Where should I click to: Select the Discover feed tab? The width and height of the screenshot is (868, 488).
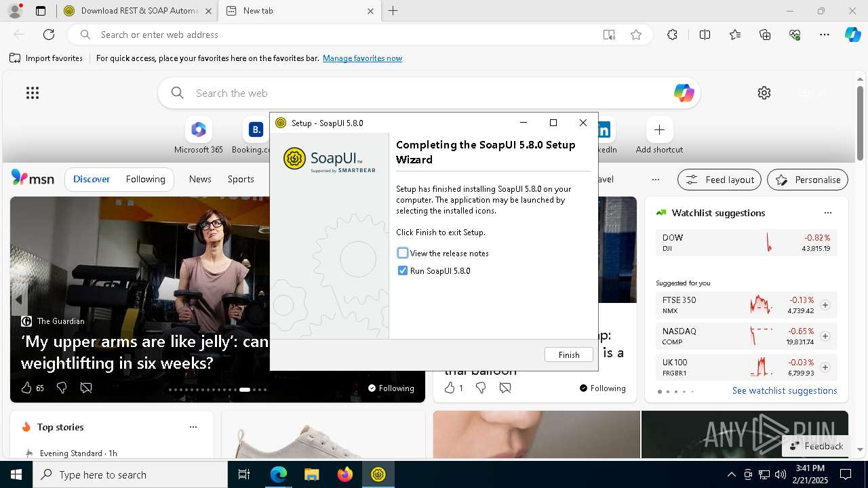[x=92, y=179]
